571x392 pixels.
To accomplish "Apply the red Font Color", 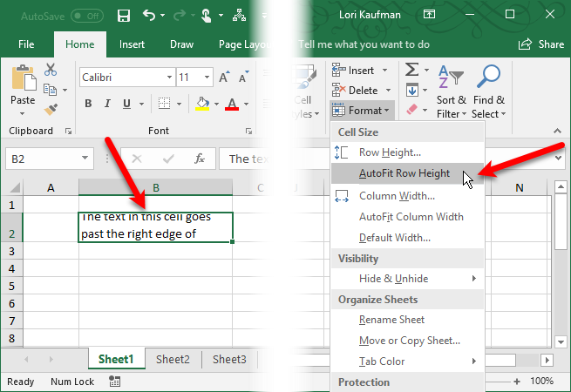I will [x=232, y=104].
